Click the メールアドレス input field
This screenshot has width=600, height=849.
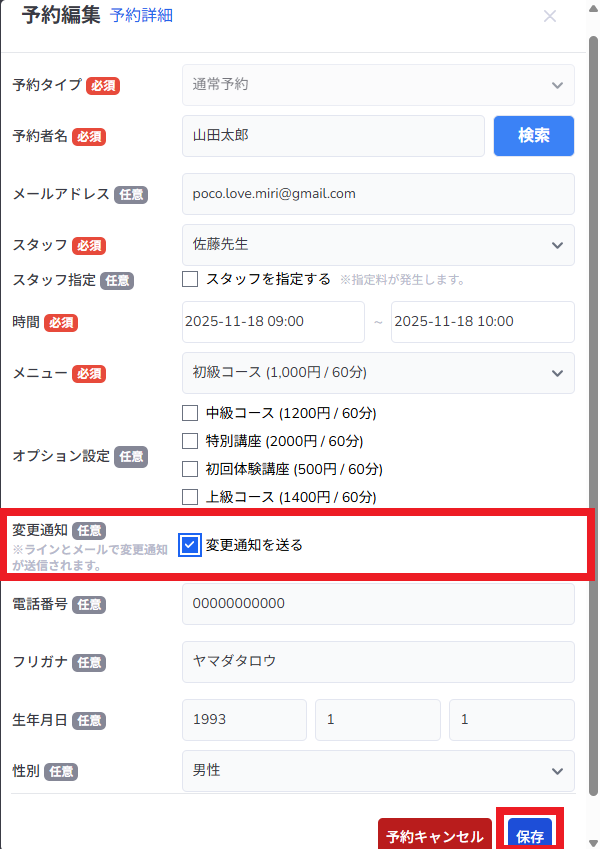click(x=378, y=194)
